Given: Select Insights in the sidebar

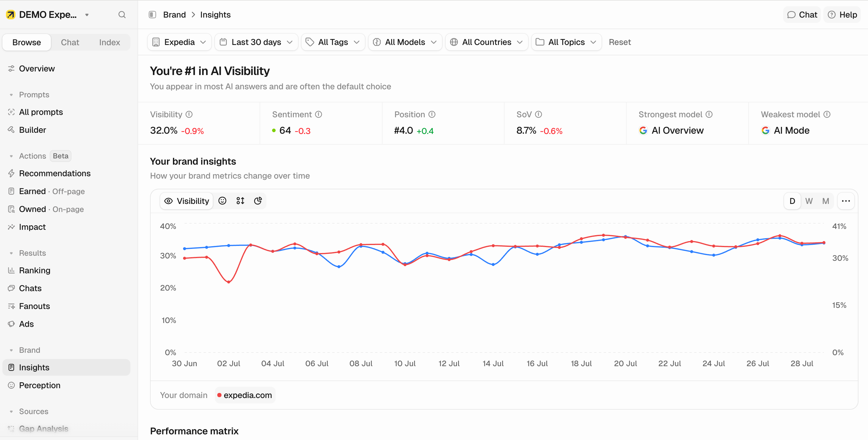Looking at the screenshot, I should 66,367.
